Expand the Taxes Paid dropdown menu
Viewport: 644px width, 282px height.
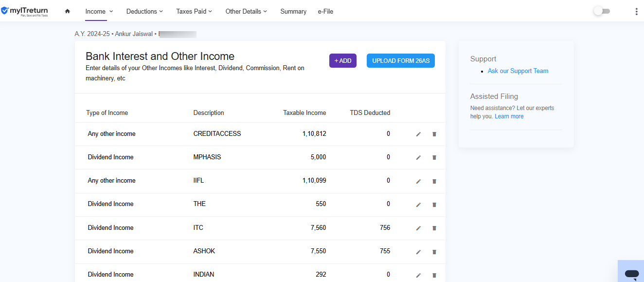point(194,11)
